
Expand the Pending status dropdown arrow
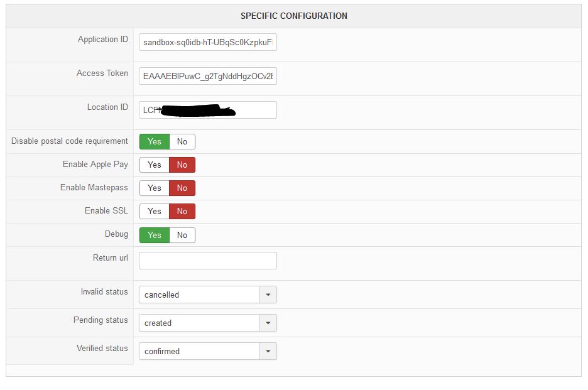(268, 323)
